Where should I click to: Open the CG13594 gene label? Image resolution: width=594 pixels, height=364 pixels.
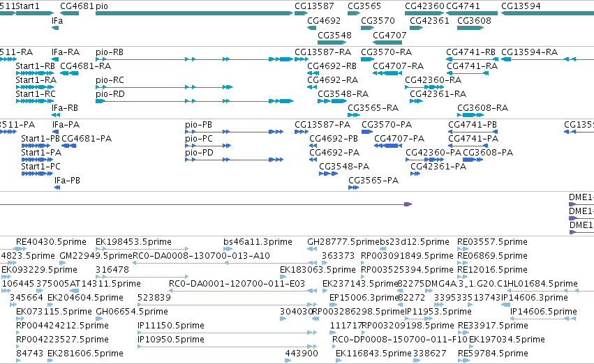[521, 6]
